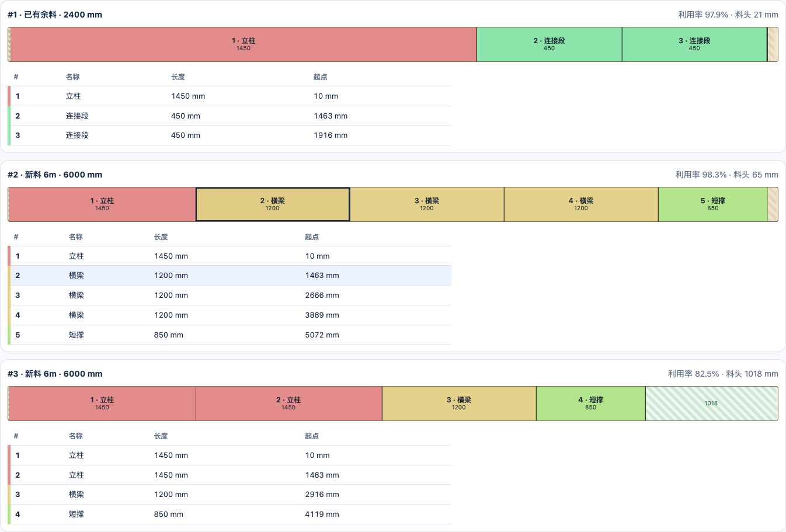Click the 长度 column header in stock #1 table

coord(178,77)
